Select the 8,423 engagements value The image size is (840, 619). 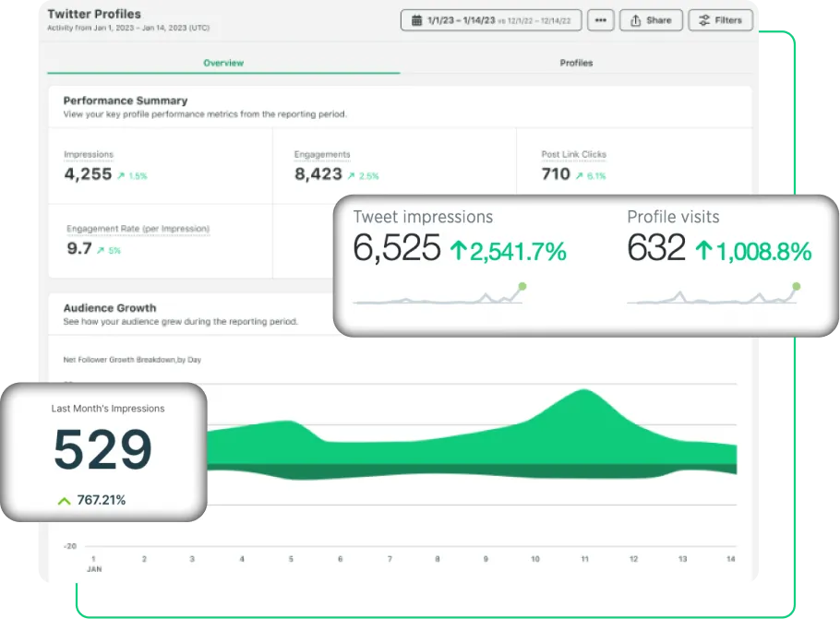point(318,174)
